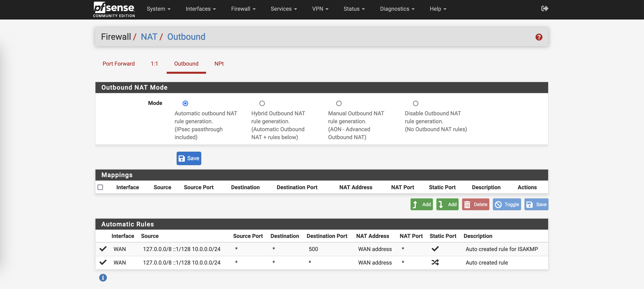Viewport: 644px width, 289px height.
Task: Select Hybrid Outbound NAT radio button
Action: pos(262,103)
